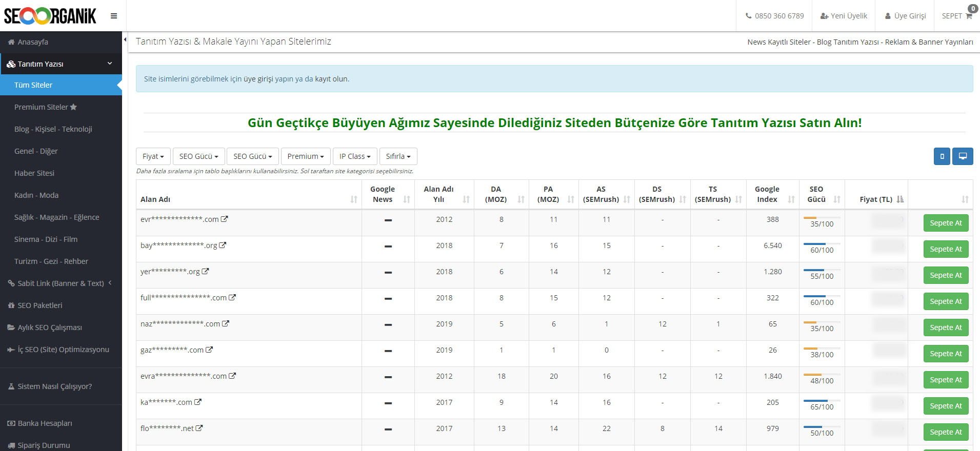Click the üye girişi link in notice
Image resolution: width=980 pixels, height=451 pixels.
(x=258, y=79)
